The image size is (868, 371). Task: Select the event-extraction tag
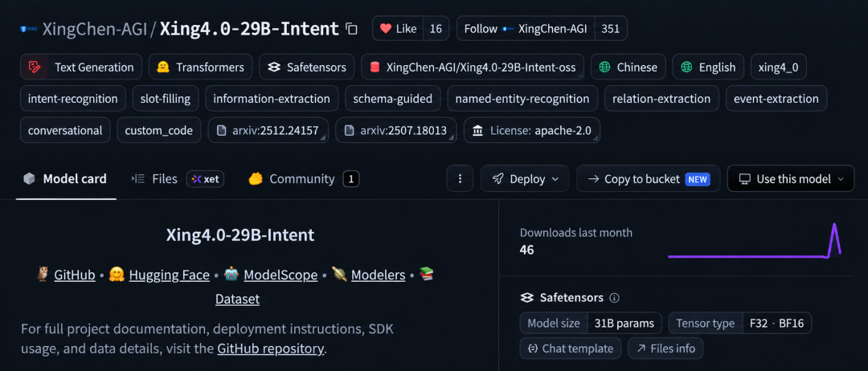(776, 99)
